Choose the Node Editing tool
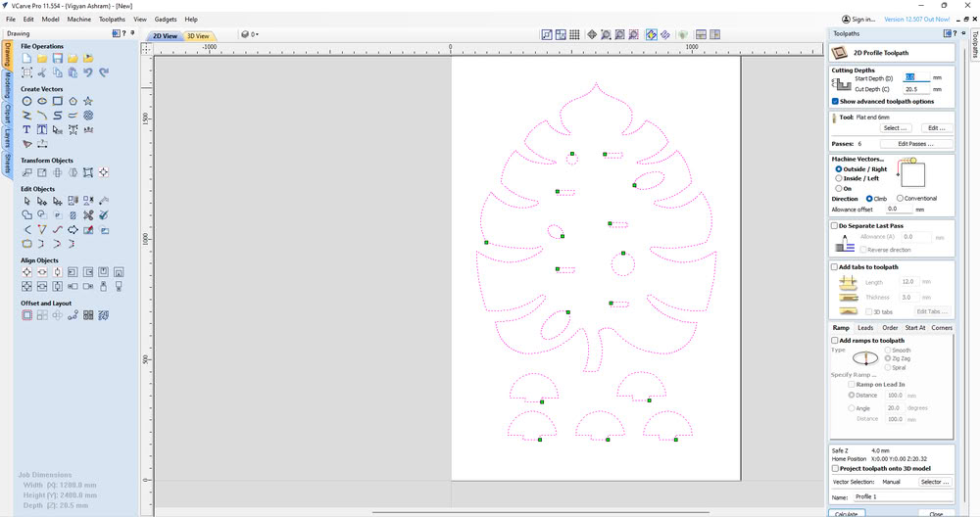 tap(42, 201)
